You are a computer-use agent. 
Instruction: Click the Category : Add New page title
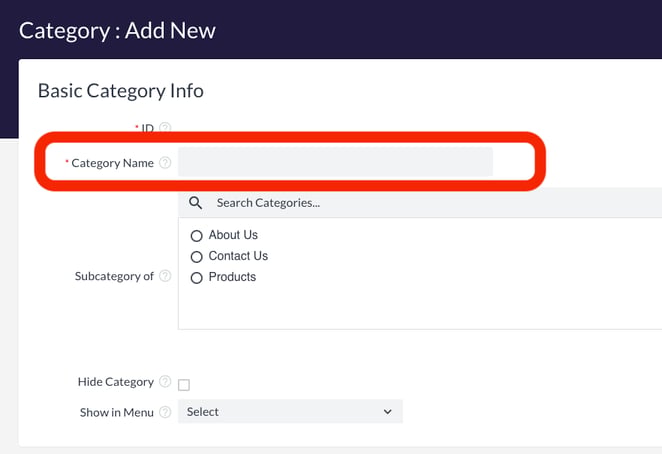click(x=117, y=29)
